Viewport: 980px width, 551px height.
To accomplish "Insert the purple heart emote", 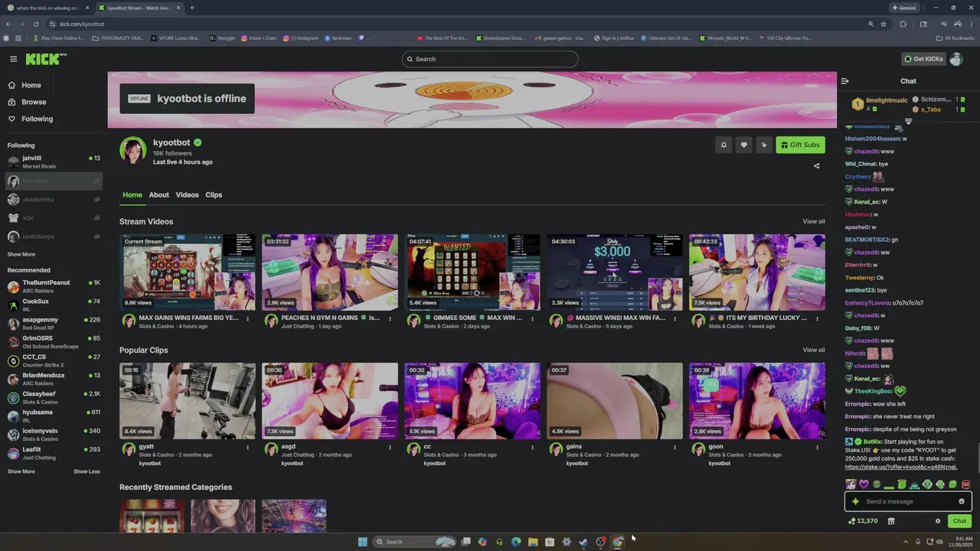I will (864, 484).
